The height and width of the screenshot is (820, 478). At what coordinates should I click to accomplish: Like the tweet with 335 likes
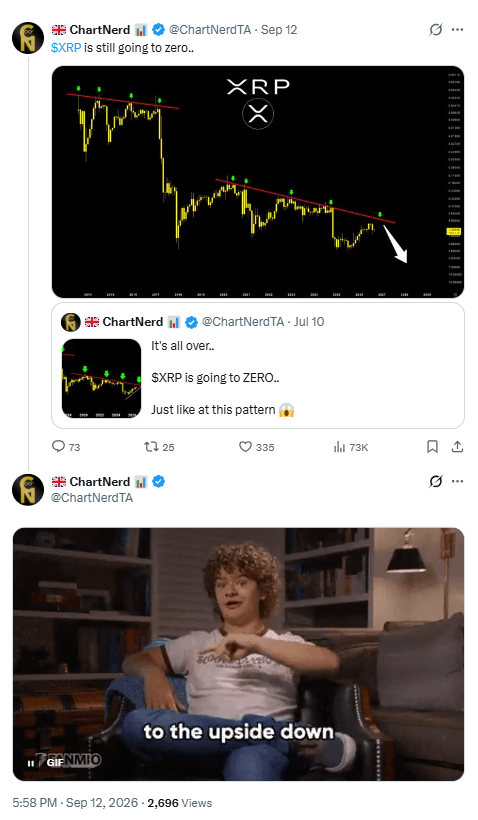245,447
